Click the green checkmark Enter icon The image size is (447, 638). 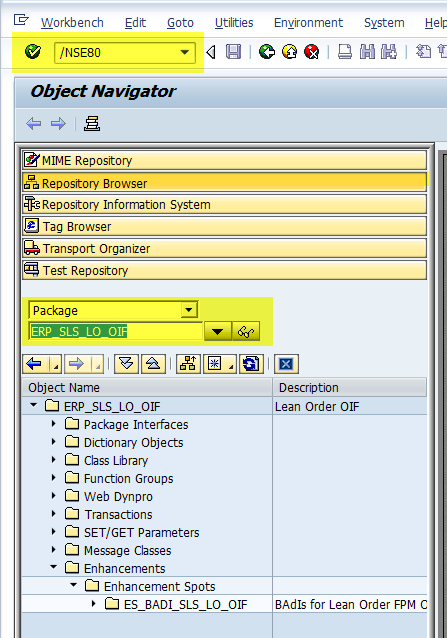coord(33,52)
